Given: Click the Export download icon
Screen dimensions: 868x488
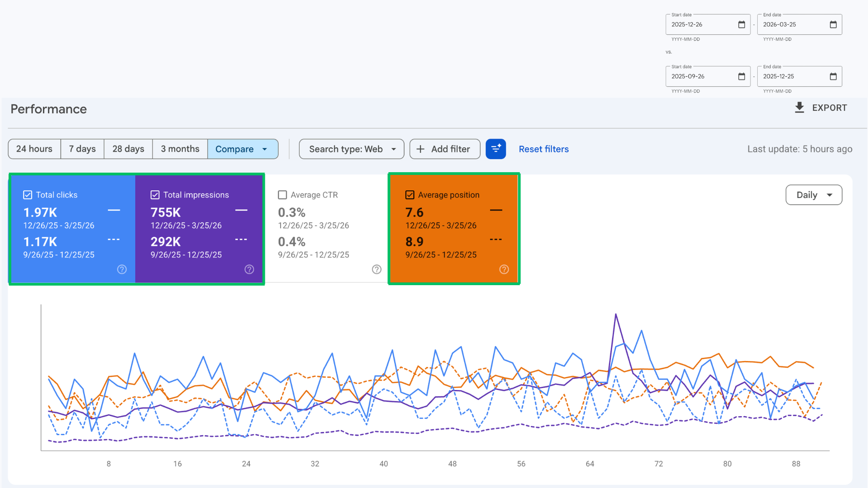Looking at the screenshot, I should pos(799,108).
